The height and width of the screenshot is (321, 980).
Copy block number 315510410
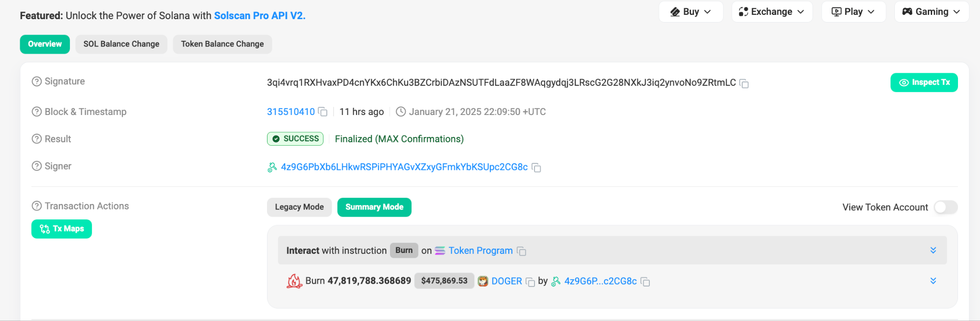(x=323, y=112)
